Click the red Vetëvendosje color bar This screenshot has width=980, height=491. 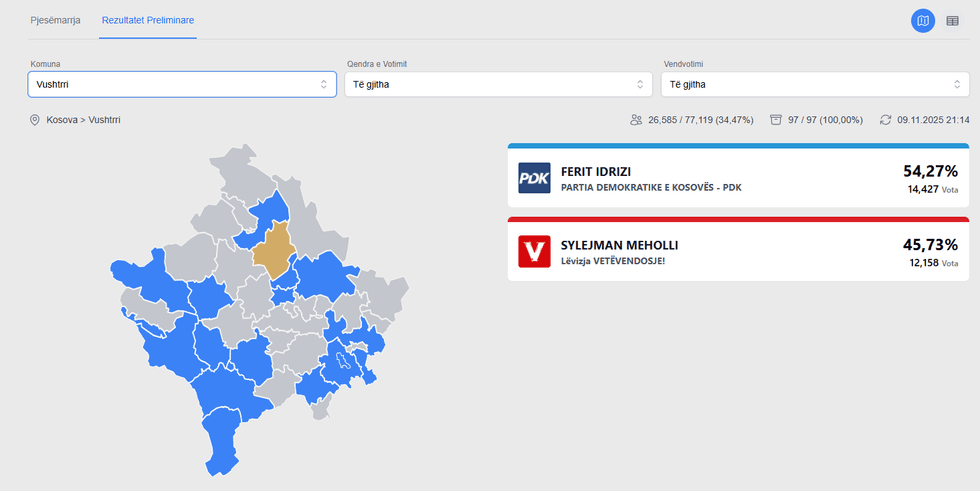[x=737, y=219]
